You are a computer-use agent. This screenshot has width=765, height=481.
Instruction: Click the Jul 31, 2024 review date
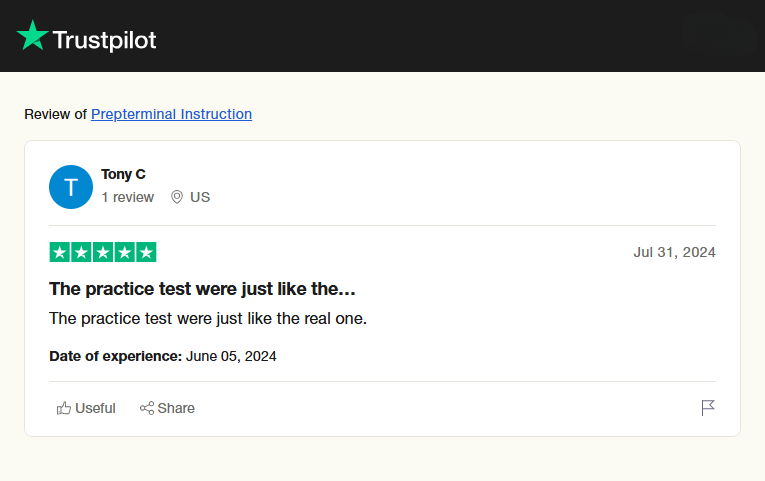click(x=674, y=252)
